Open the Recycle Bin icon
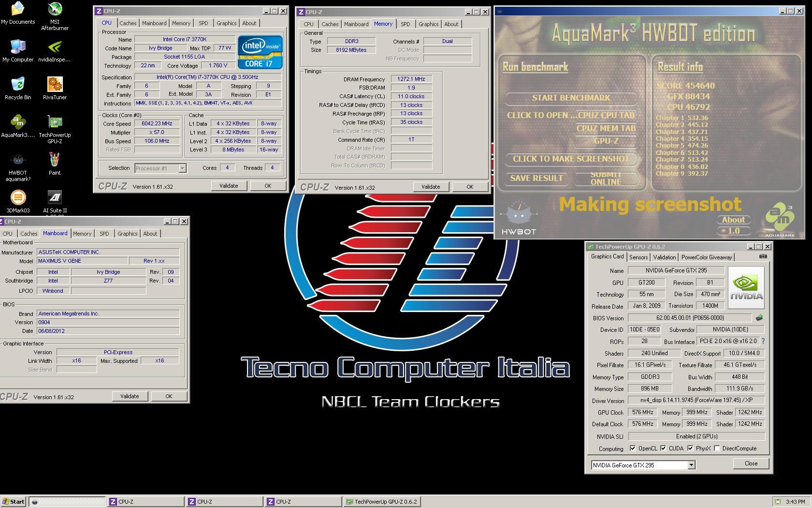Image resolution: width=812 pixels, height=508 pixels. pos(18,89)
